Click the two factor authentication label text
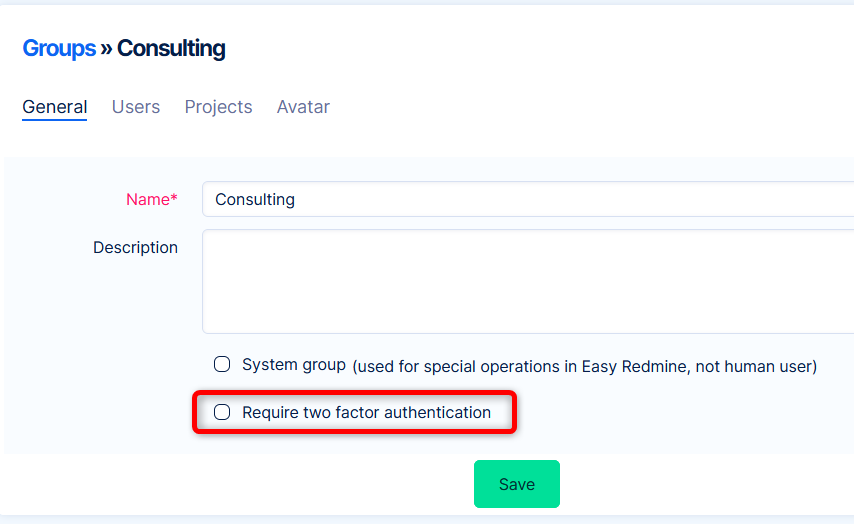854x524 pixels. click(366, 412)
